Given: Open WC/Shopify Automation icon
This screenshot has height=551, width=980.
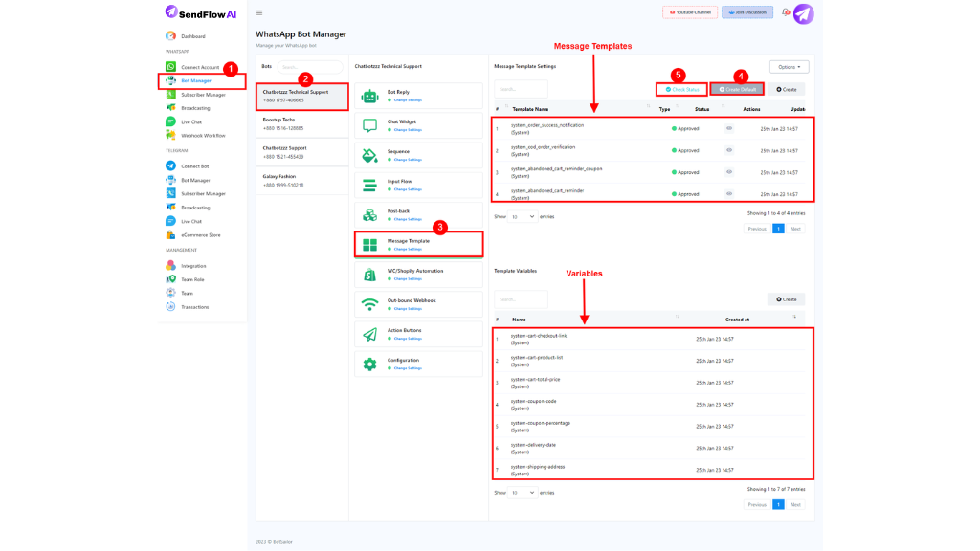Looking at the screenshot, I should pyautogui.click(x=370, y=275).
